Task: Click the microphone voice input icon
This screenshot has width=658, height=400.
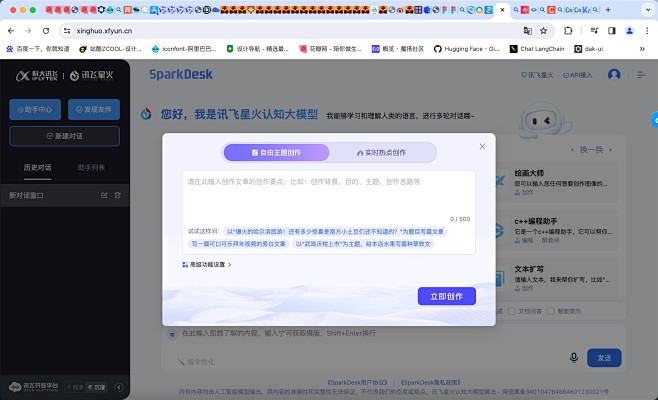Action: (x=574, y=358)
